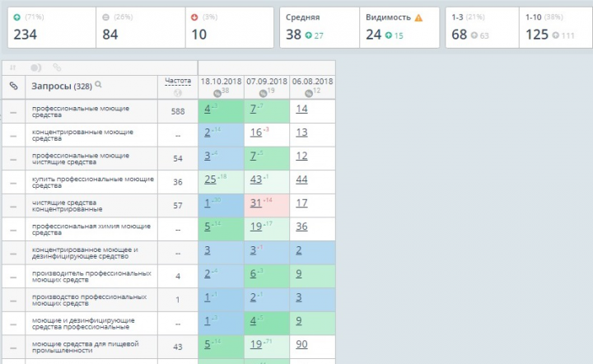The width and height of the screenshot is (593, 364).
Task: Select the 10 dropped positions card
Action: pyautogui.click(x=230, y=28)
